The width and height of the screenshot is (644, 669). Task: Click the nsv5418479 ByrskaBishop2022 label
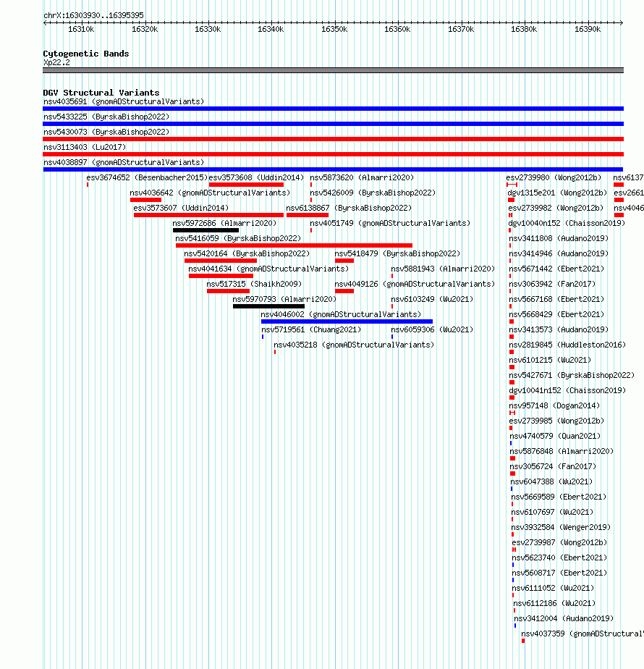point(397,254)
